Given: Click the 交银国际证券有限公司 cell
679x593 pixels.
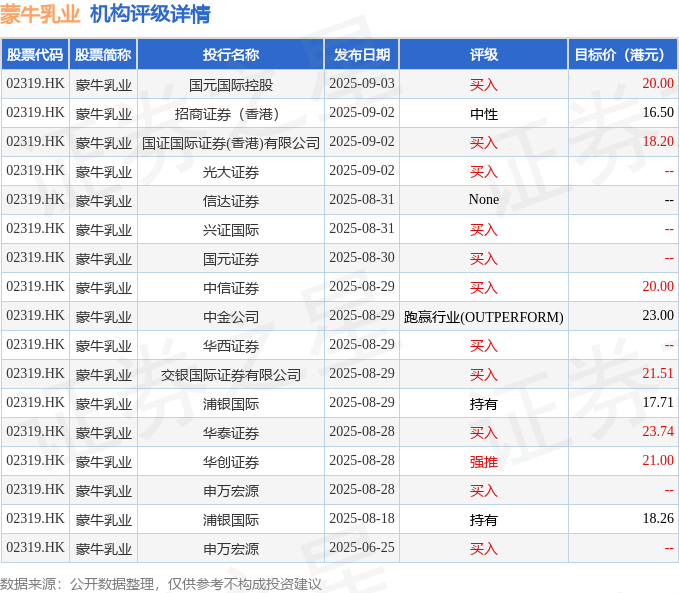Looking at the screenshot, I should [x=231, y=375].
